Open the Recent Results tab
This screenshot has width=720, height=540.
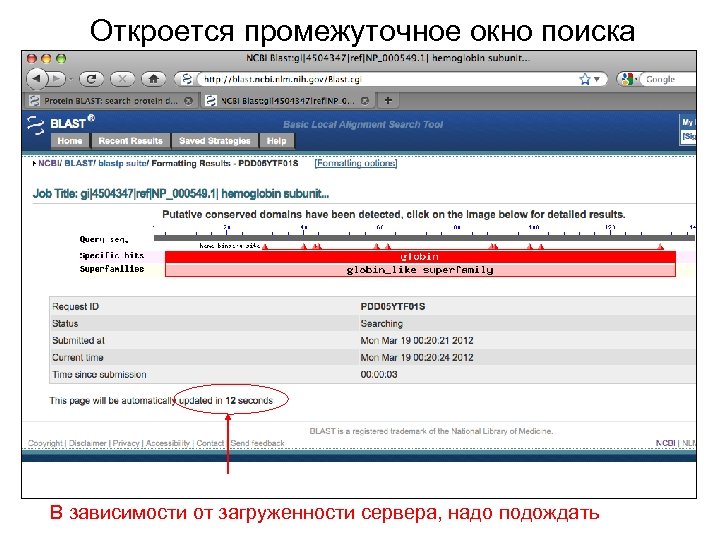coord(130,141)
